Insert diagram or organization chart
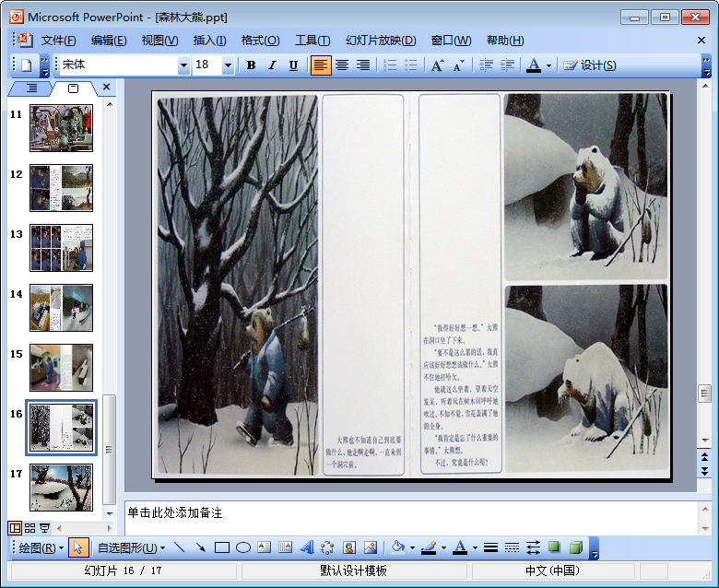 [x=327, y=547]
